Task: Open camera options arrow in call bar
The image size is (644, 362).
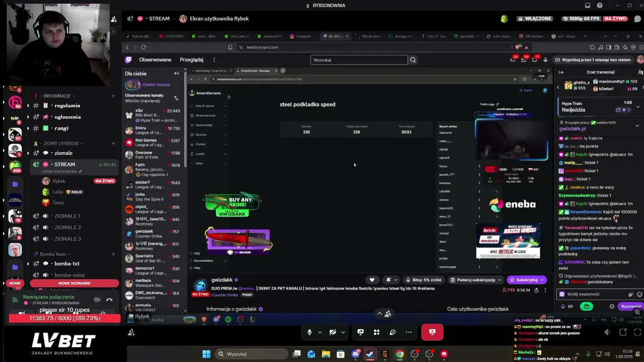Action: (x=343, y=332)
